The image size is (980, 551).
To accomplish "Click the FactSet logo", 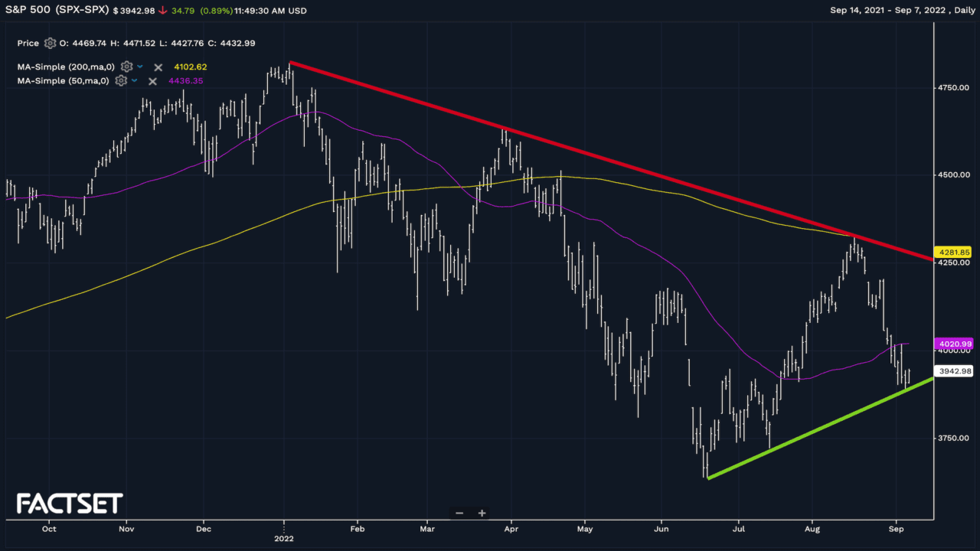I will (x=70, y=503).
